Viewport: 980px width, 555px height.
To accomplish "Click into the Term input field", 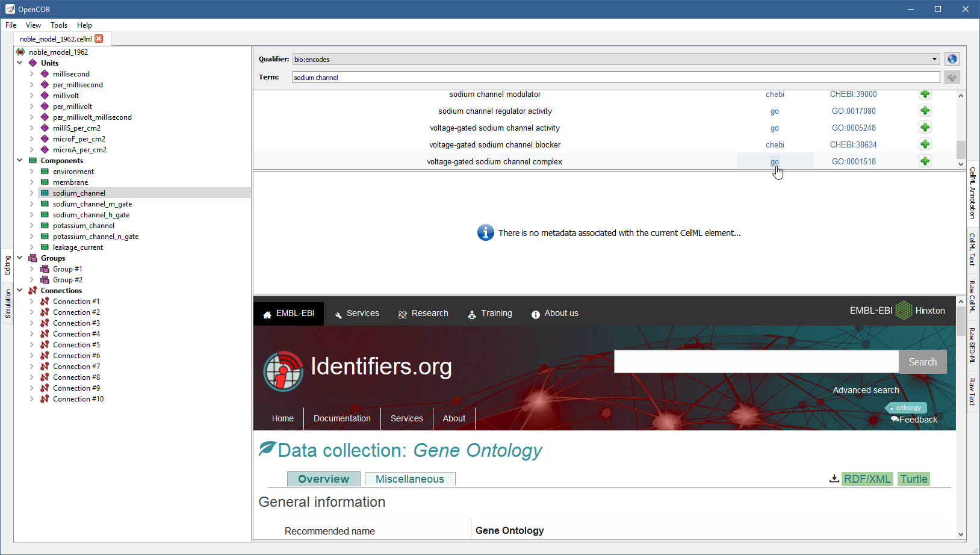I will pos(615,77).
